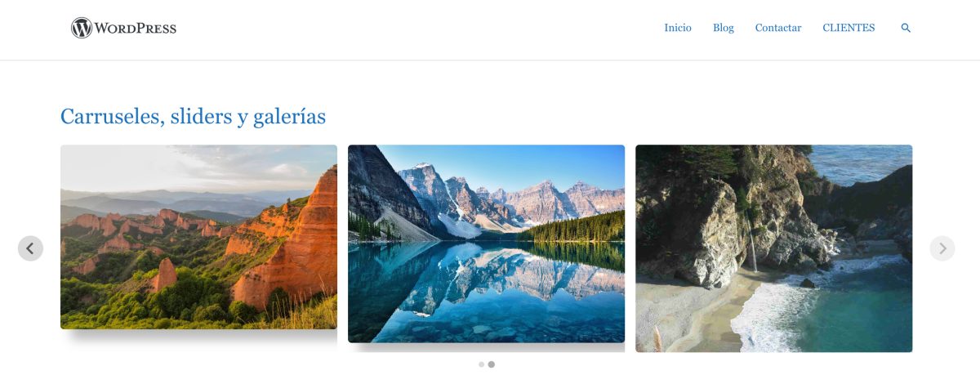Navigate to the Contactar page
The image size is (980, 384).
pos(778,28)
